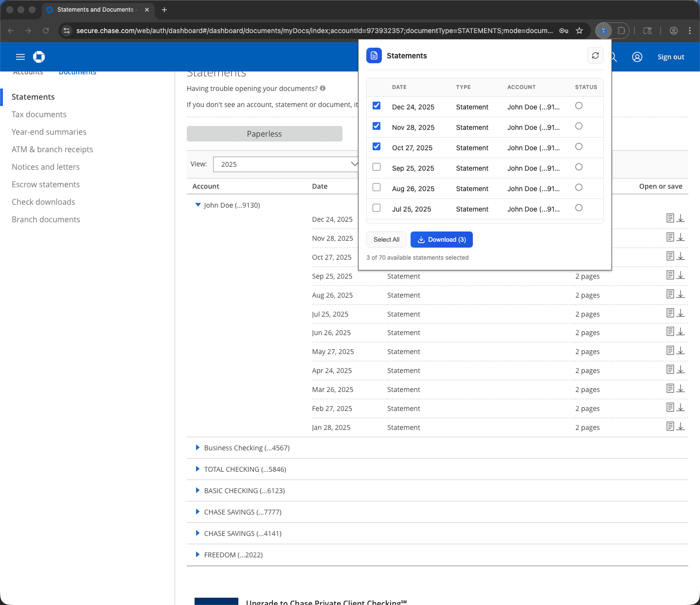Viewport: 700px width, 605px height.
Task: Download the 3 selected statements
Action: [x=441, y=239]
